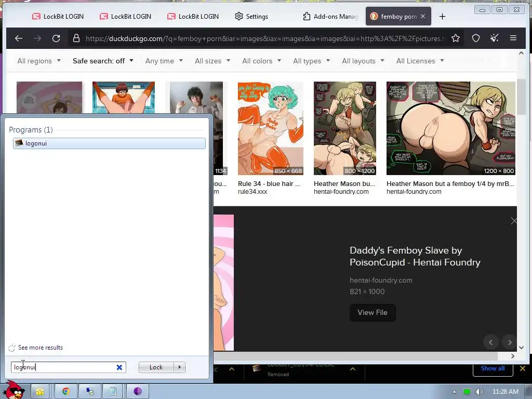This screenshot has width=532, height=399.
Task: Close the image detail panel
Action: 514,221
